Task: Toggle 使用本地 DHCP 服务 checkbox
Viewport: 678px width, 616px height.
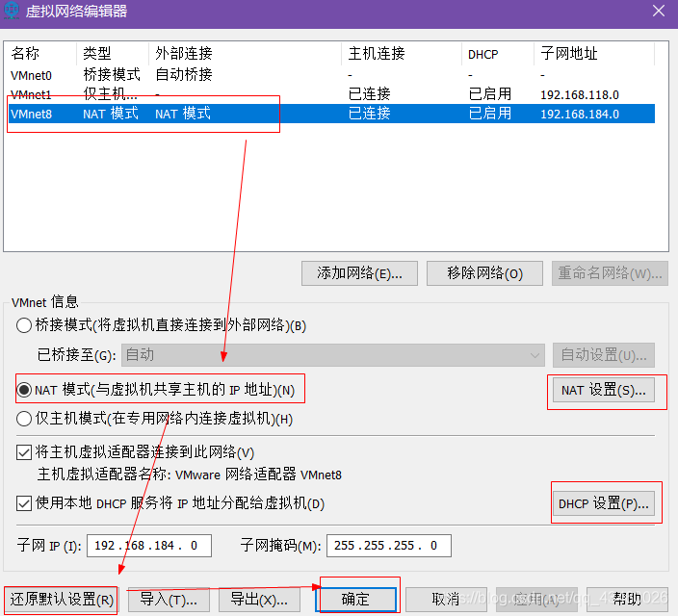Action: [x=24, y=503]
